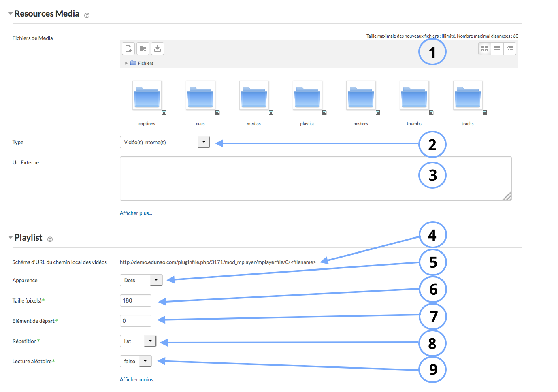Expand the Fichiers path tree item
The width and height of the screenshot is (558, 392).
click(126, 63)
